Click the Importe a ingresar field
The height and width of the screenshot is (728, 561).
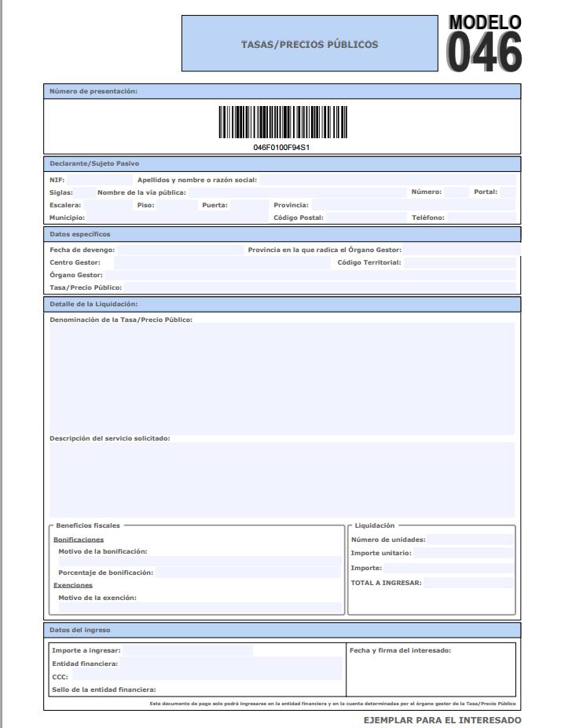(x=188, y=651)
